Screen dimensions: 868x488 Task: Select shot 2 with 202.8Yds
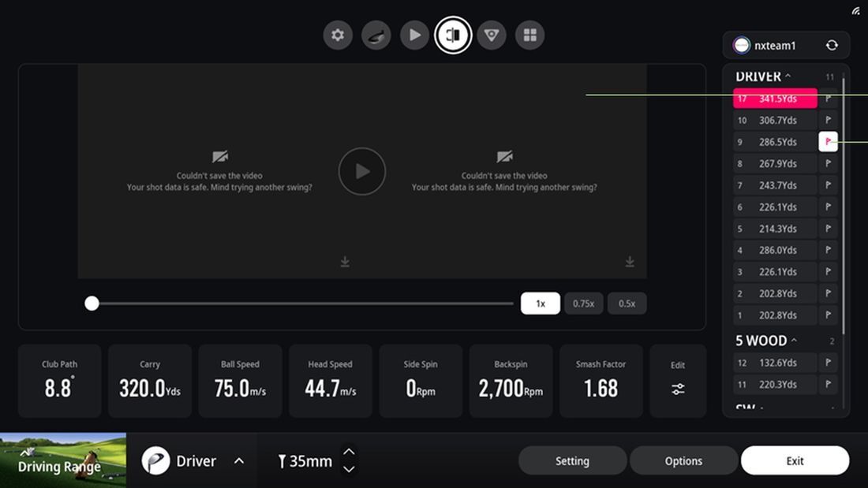tap(775, 293)
